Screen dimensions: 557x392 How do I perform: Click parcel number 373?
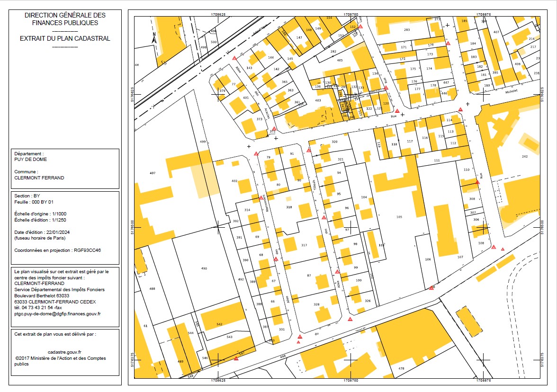point(260,119)
